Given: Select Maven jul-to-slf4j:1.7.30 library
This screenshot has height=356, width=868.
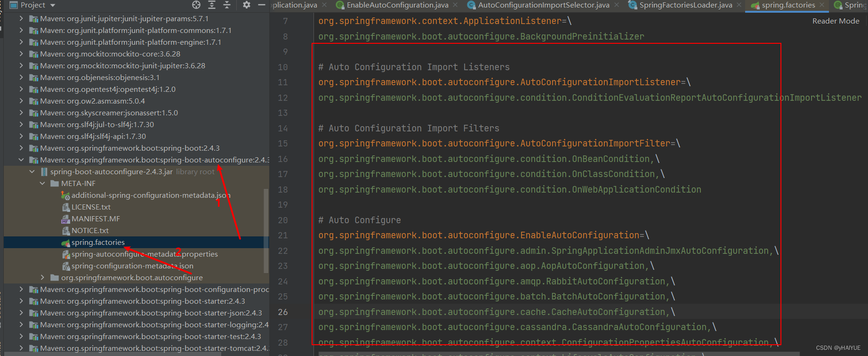Looking at the screenshot, I should (97, 124).
